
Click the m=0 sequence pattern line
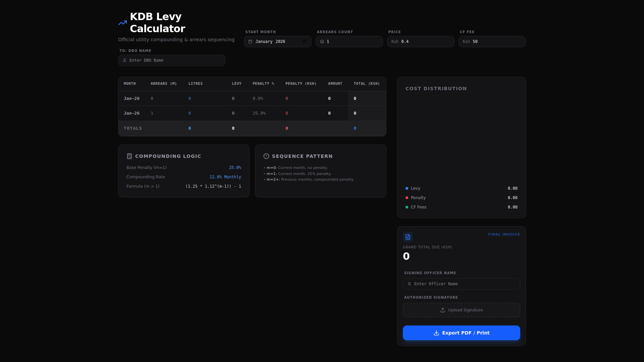296,168
